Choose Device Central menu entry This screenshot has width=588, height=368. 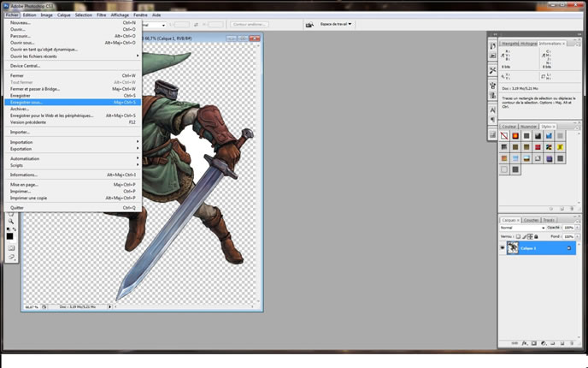[x=73, y=66]
